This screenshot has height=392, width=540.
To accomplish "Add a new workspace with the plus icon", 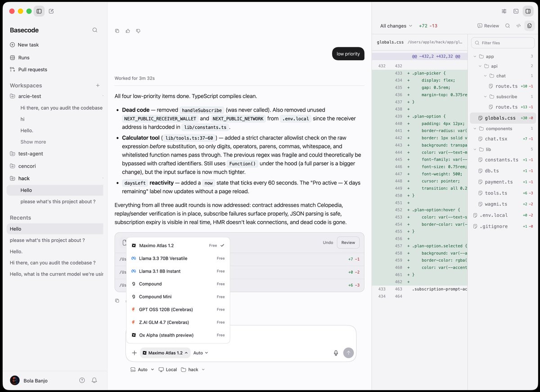I will pyautogui.click(x=98, y=86).
